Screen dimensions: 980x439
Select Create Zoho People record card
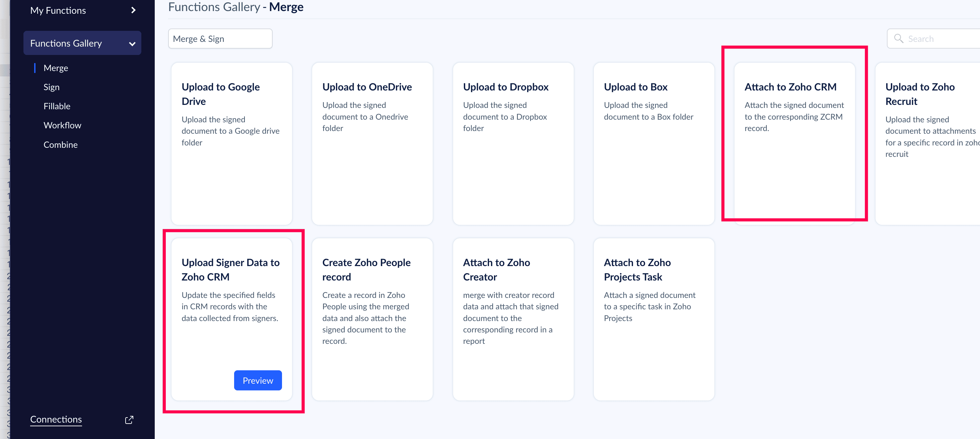(372, 319)
